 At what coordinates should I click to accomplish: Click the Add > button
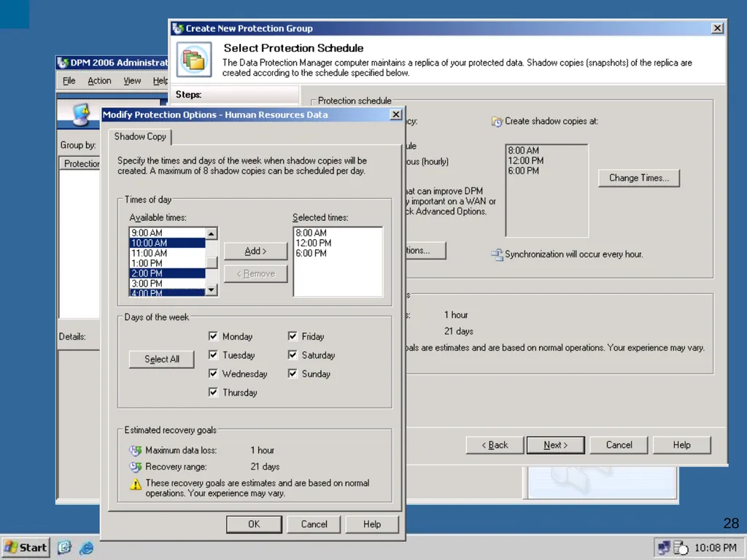click(x=256, y=251)
